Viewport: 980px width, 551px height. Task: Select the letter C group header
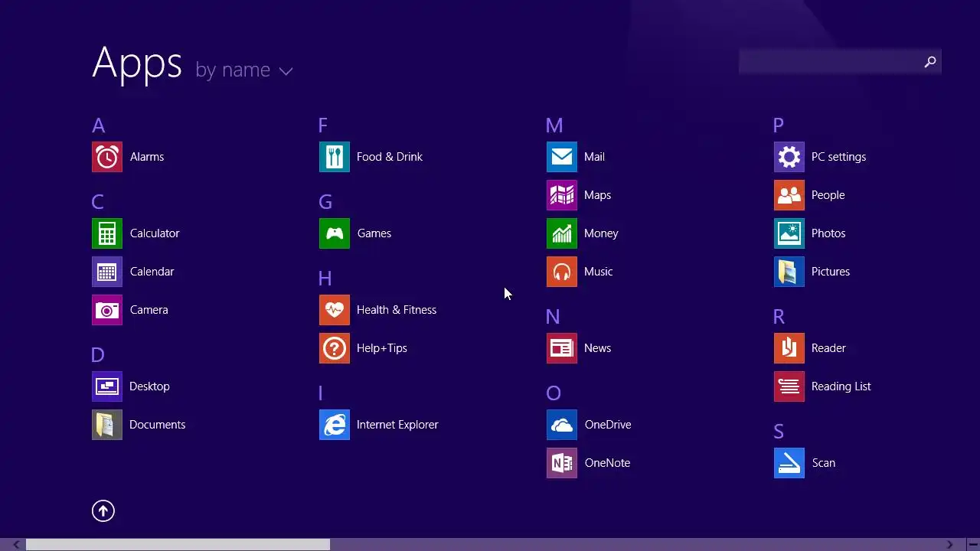pos(97,202)
